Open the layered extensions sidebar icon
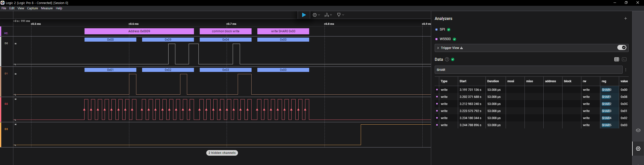Screen dimensions: 644x165 click(638, 130)
